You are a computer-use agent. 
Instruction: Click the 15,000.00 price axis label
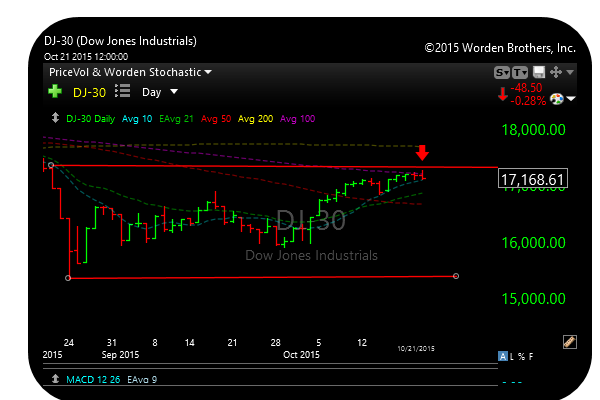coord(533,299)
